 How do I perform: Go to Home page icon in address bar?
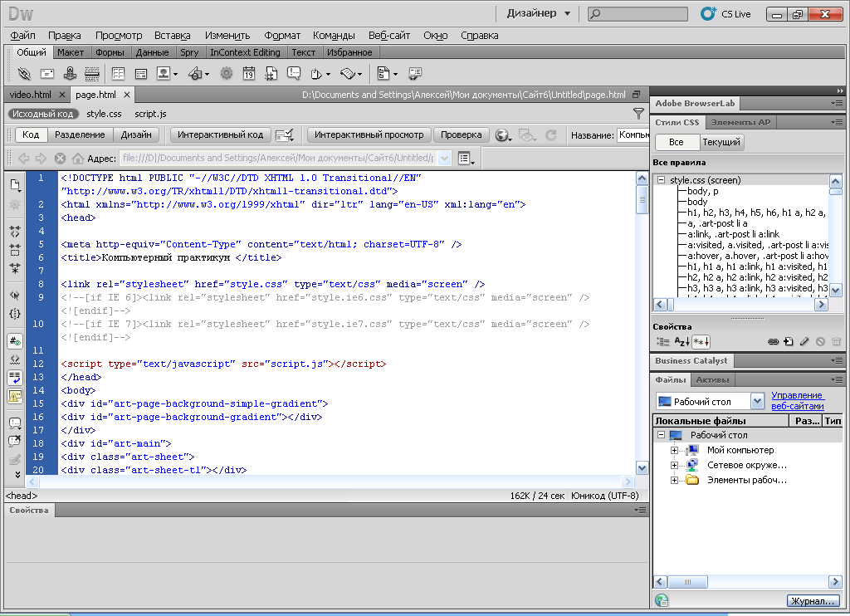click(78, 158)
